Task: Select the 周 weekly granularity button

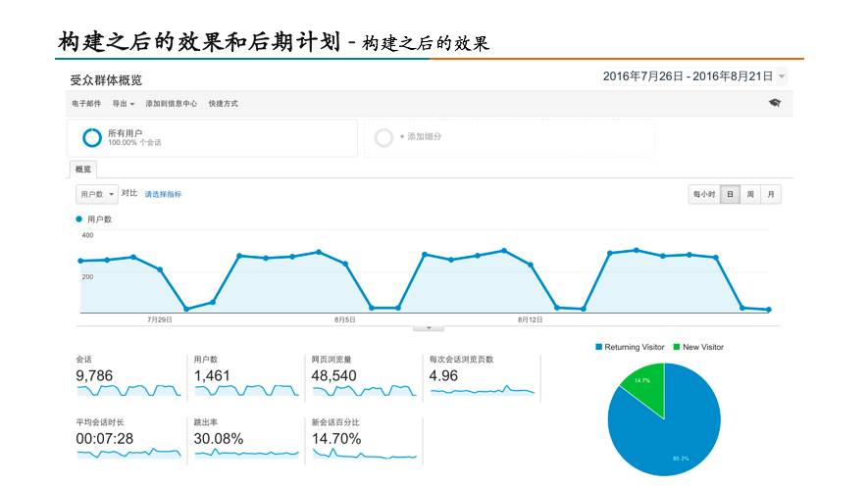Action: [750, 194]
